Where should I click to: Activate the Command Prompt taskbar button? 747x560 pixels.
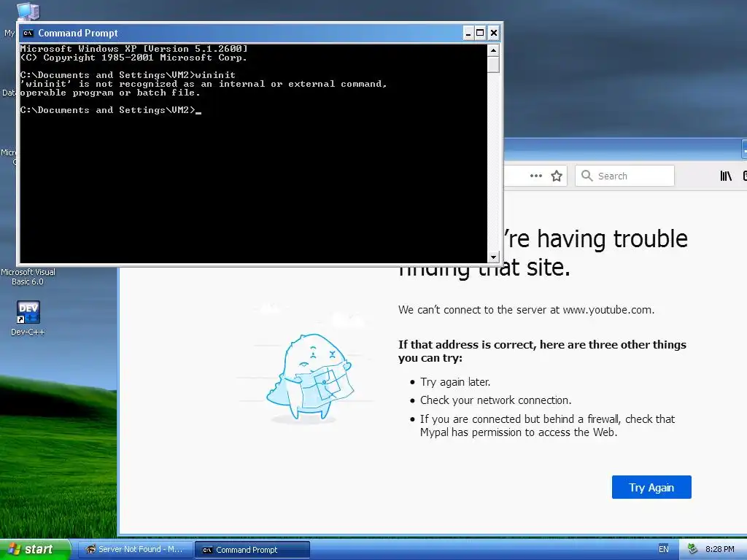coord(252,550)
